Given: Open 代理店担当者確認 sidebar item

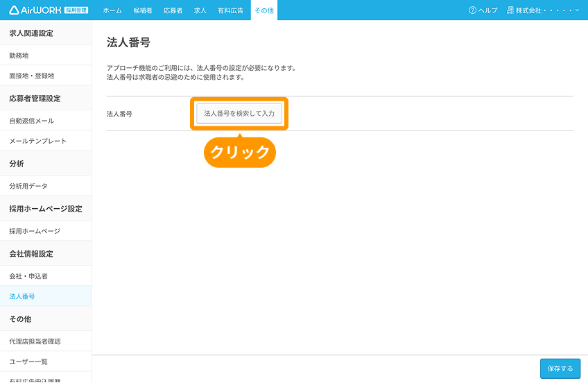Looking at the screenshot, I should click(46, 341).
